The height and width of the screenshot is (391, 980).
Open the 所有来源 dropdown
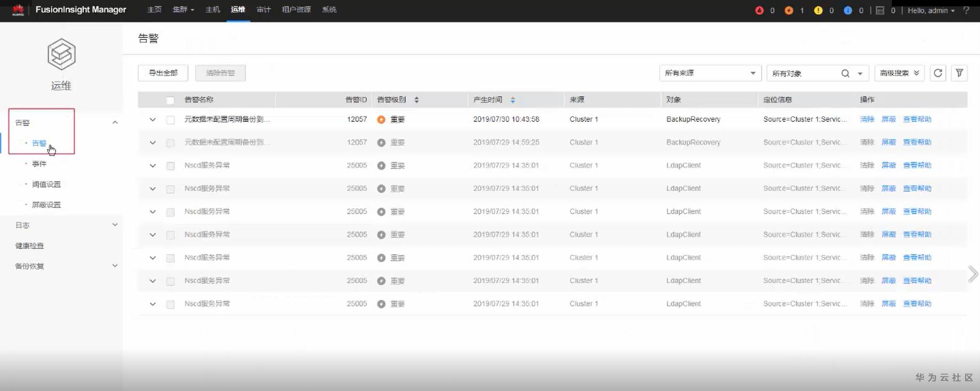click(x=709, y=73)
